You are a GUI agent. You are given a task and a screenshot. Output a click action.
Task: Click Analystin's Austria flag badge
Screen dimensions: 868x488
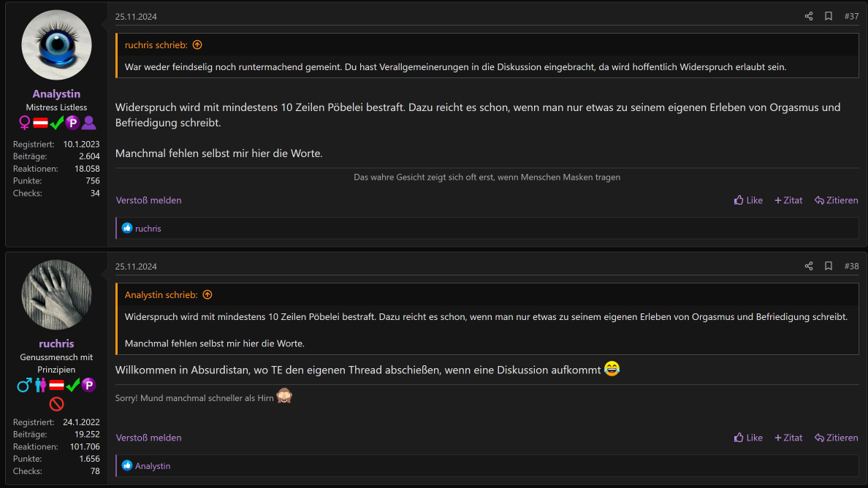(x=40, y=123)
